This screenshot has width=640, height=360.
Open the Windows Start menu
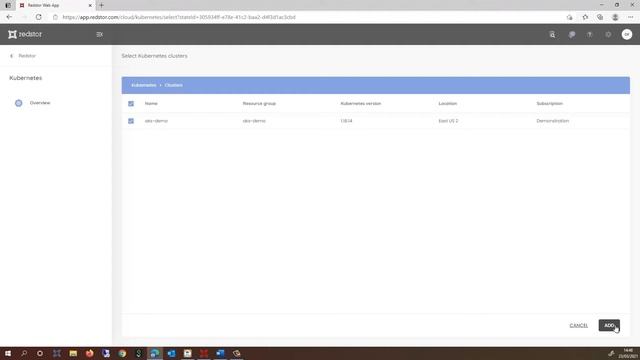point(8,353)
